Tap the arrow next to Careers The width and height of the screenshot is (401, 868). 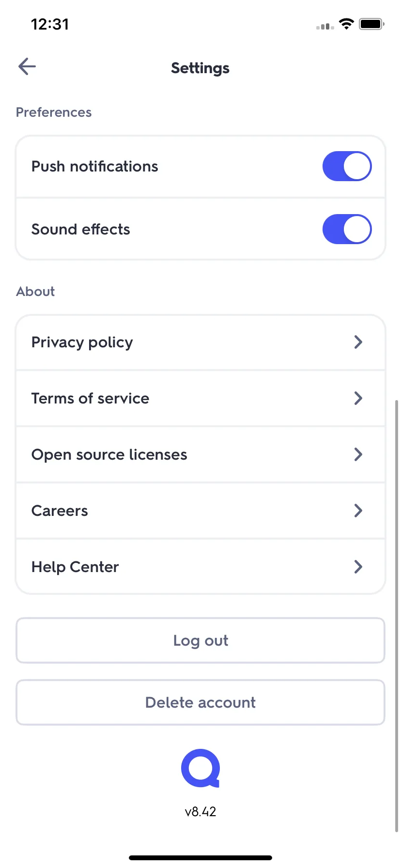tap(358, 511)
